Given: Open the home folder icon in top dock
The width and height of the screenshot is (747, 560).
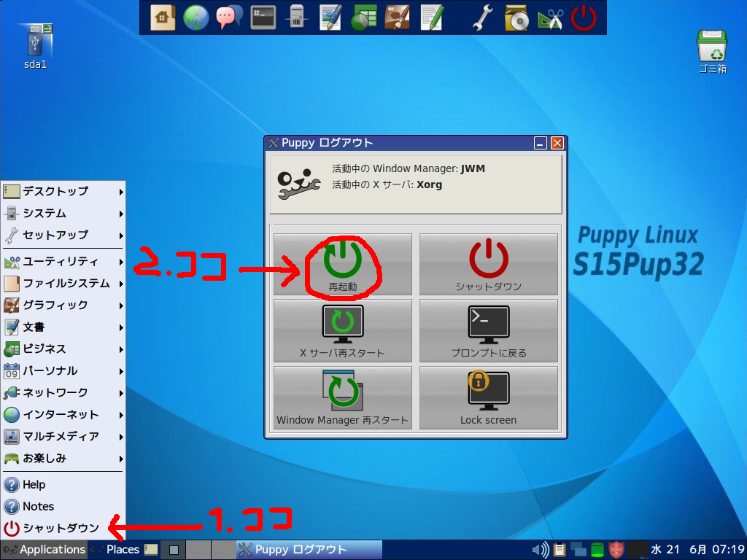Looking at the screenshot, I should click(x=163, y=17).
